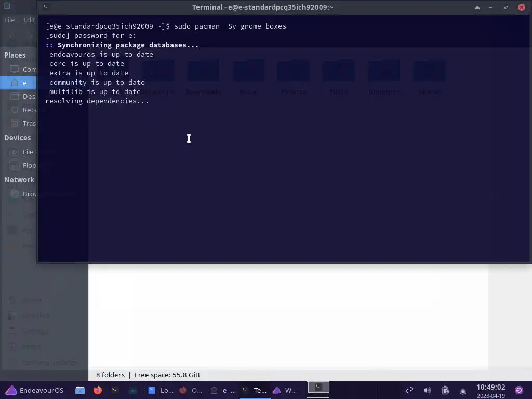This screenshot has height=399, width=532.
Task: Open the terminal window menu icon in titlebar
Action: coord(46,7)
